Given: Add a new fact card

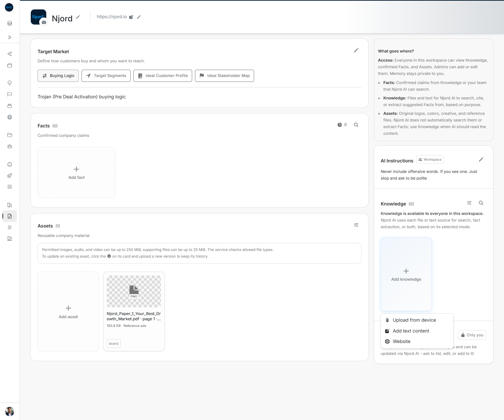Looking at the screenshot, I should coord(76,173).
